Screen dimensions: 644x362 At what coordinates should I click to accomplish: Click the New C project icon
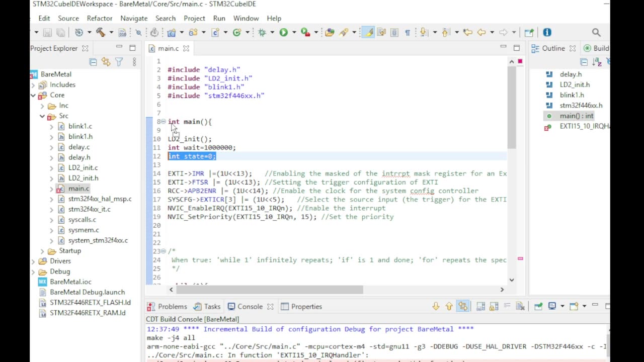(x=171, y=32)
